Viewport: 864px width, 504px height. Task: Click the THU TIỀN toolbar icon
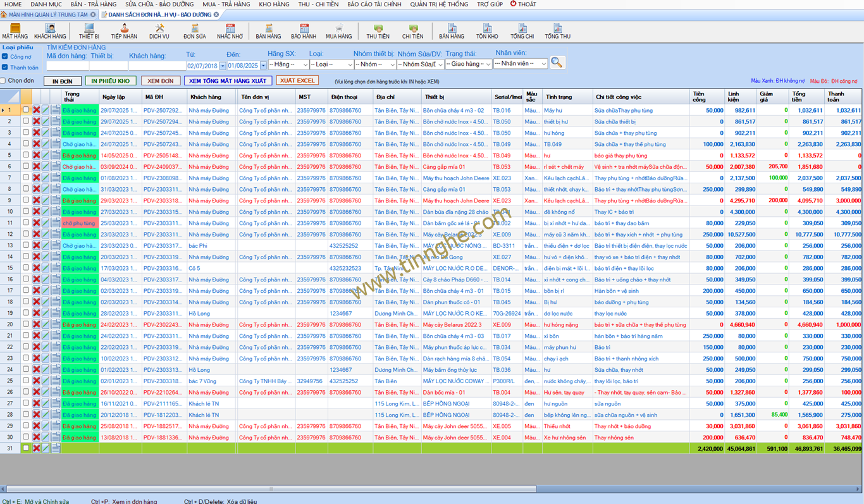(378, 31)
